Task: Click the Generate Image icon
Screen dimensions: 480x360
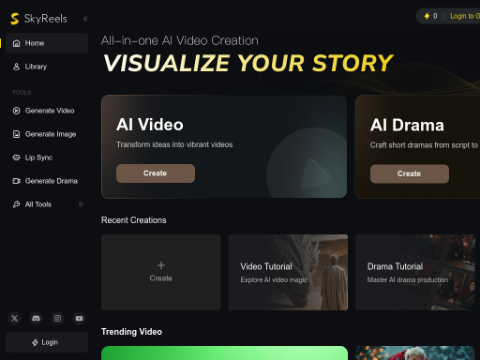Action: pos(16,134)
